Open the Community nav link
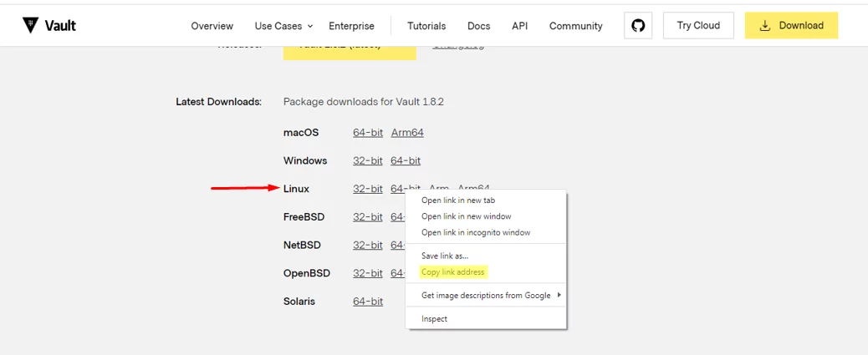Image resolution: width=868 pixels, height=355 pixels. coord(575,26)
